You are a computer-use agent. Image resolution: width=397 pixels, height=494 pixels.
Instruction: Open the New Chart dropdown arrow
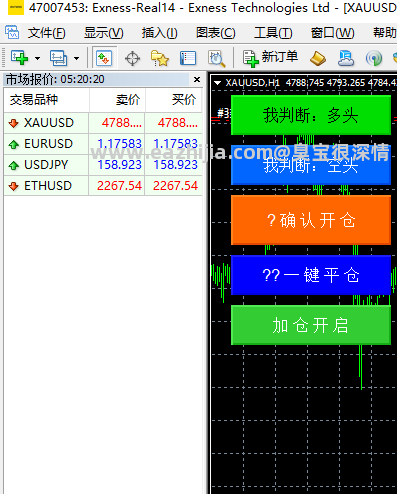click(x=37, y=58)
